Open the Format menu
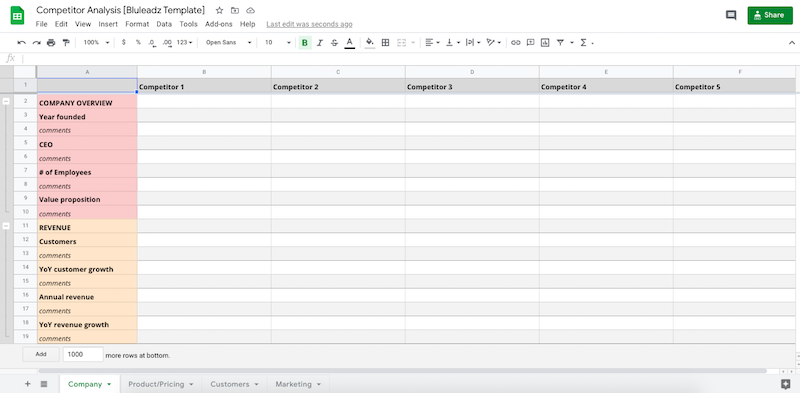This screenshot has height=393, width=800. coord(137,24)
